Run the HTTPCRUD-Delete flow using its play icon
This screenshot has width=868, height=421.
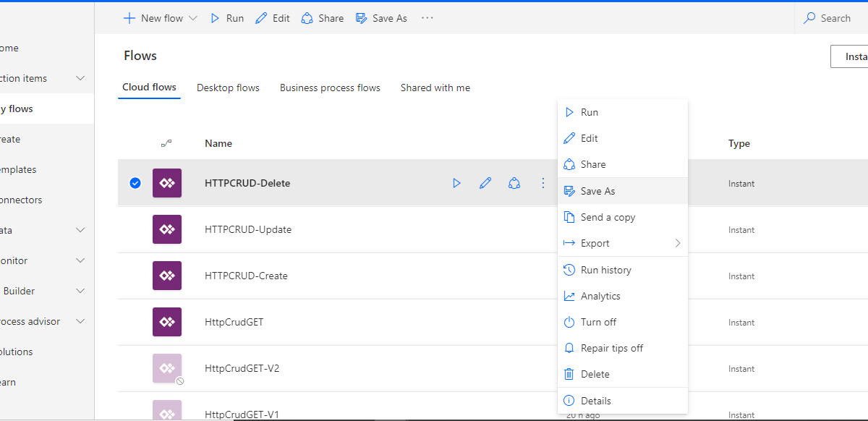point(456,182)
